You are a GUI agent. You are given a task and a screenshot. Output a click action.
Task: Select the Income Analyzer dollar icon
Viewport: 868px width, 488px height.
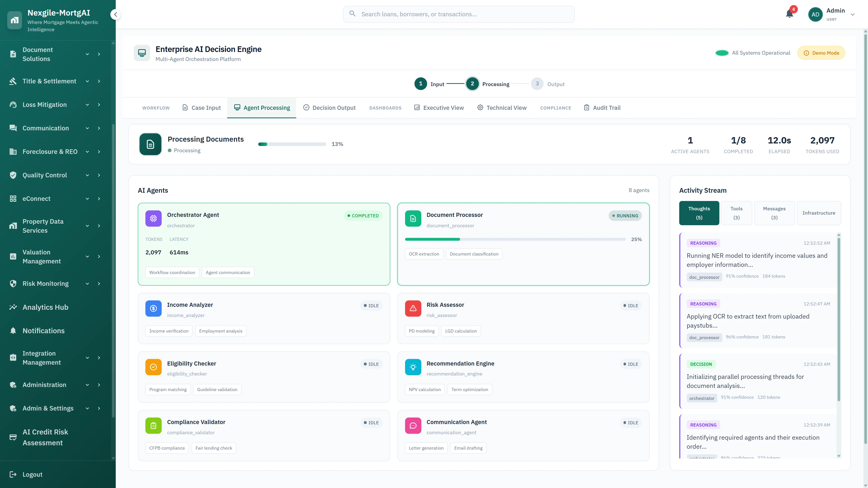tap(153, 308)
